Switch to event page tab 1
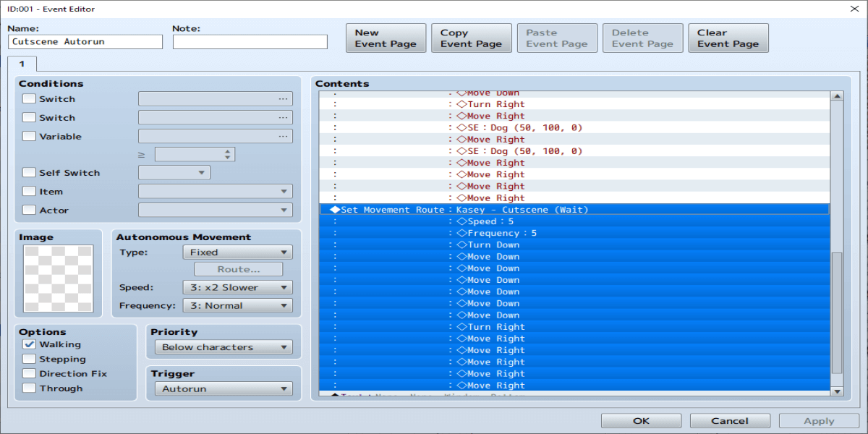This screenshot has width=868, height=434. (22, 64)
